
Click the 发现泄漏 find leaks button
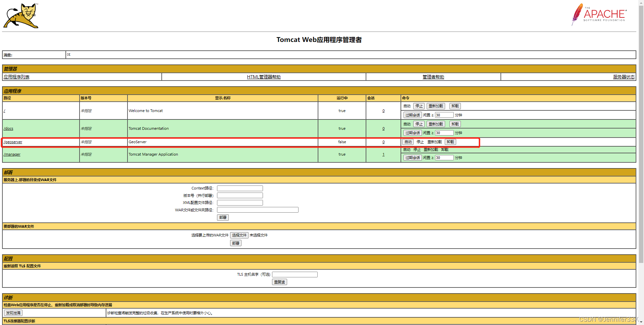pyautogui.click(x=13, y=313)
